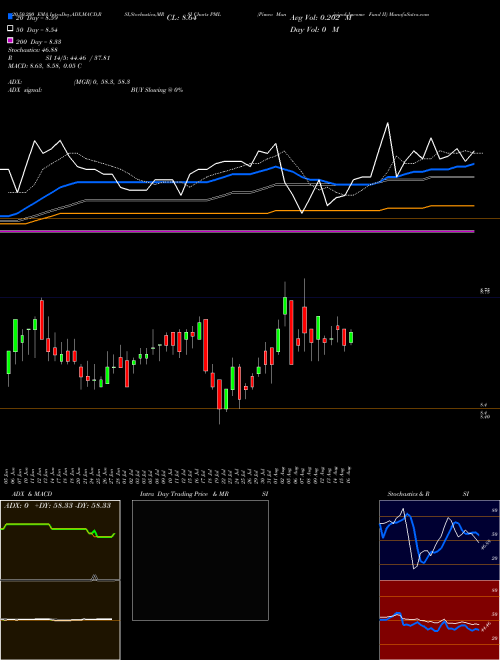Click the 'Stochastics & RSI' panel title

428,494
